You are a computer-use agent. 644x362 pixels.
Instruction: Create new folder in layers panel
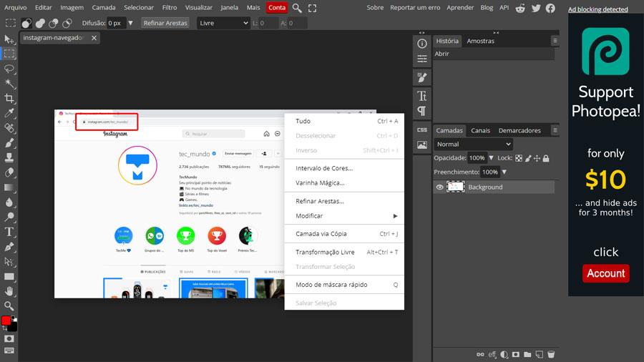coord(527,354)
